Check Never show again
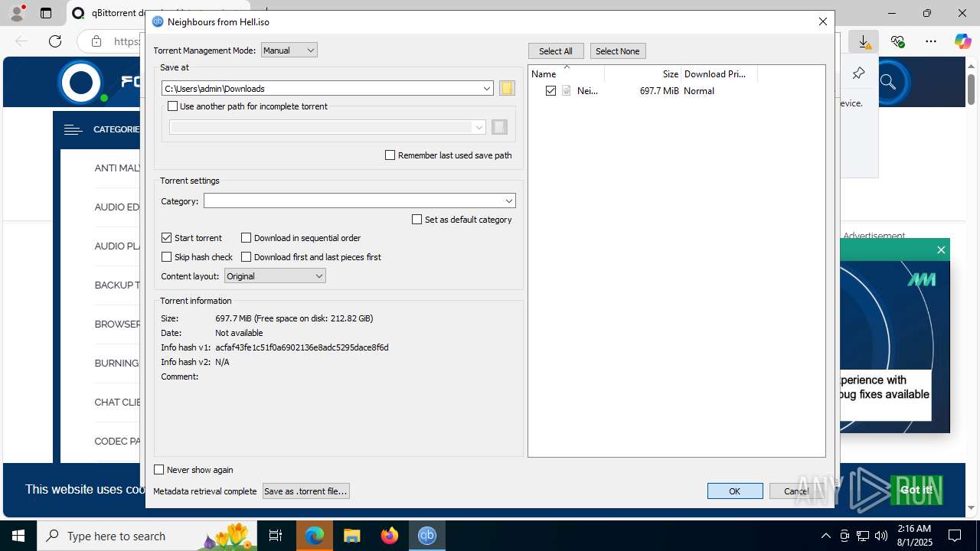 159,469
